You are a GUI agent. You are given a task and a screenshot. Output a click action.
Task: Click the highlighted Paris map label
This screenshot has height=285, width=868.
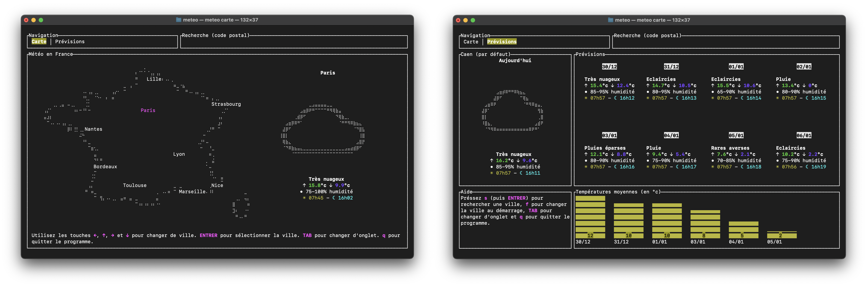click(x=148, y=110)
